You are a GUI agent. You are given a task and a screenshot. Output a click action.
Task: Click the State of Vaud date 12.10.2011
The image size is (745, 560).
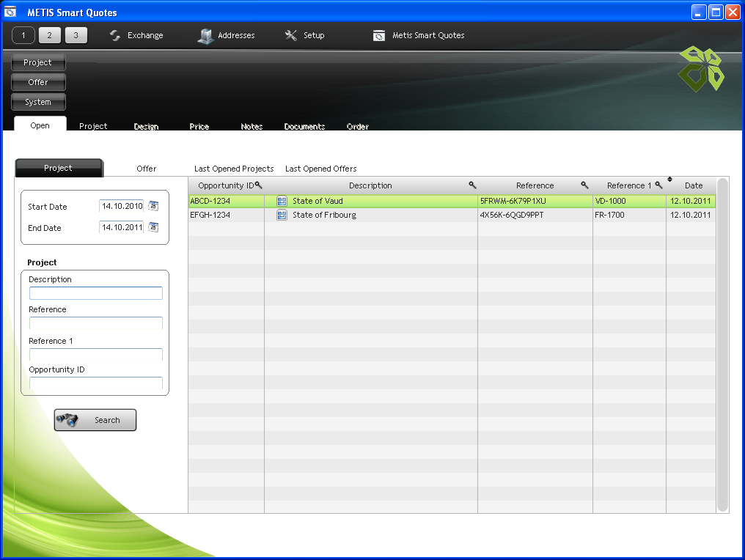[x=691, y=201]
